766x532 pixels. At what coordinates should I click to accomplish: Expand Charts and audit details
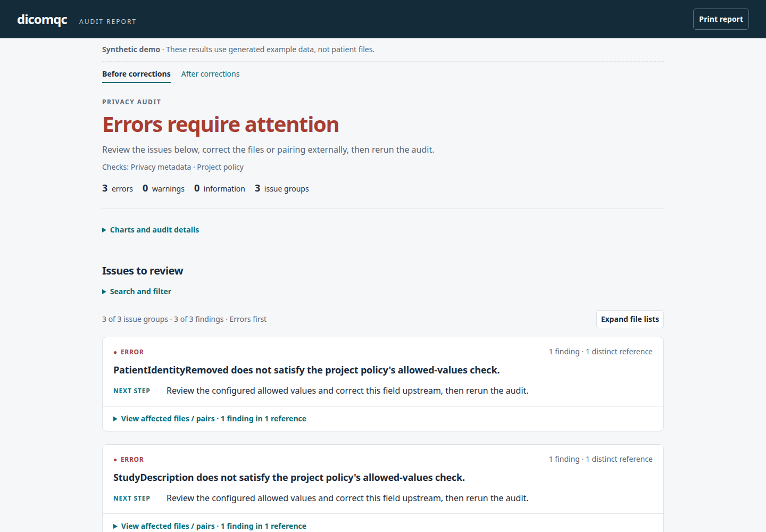point(151,230)
